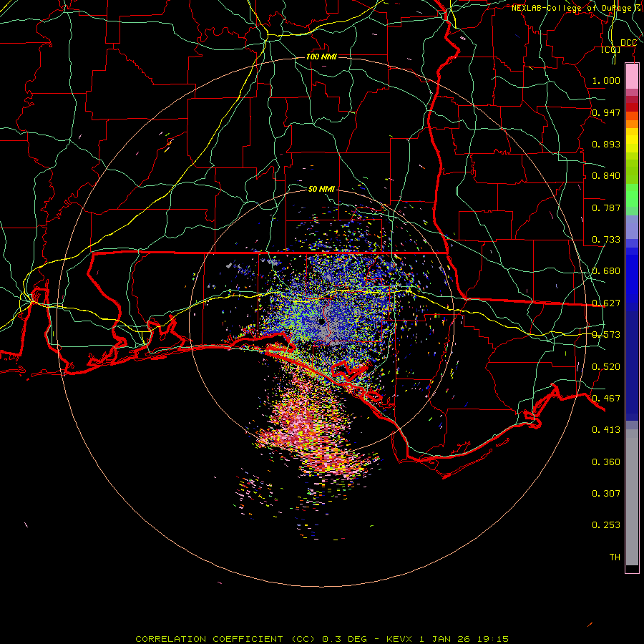Click the 0.307 color scale value
The width and height of the screenshot is (644, 644).
(606, 494)
